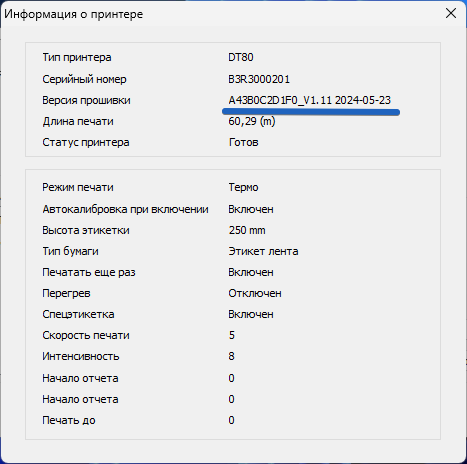Click the Тип бумаги label

(x=70, y=251)
